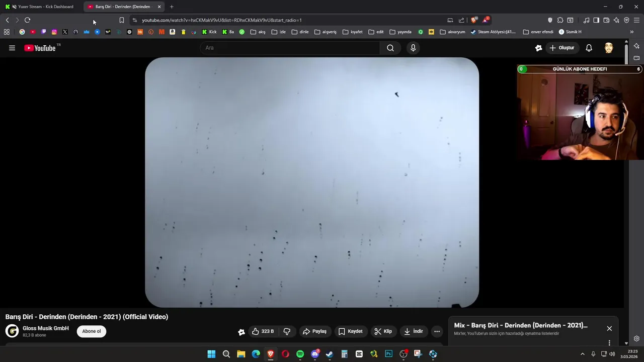Viewport: 644px width, 362px height.
Task: Open the Brave main hamburger menu
Action: [x=636, y=20]
